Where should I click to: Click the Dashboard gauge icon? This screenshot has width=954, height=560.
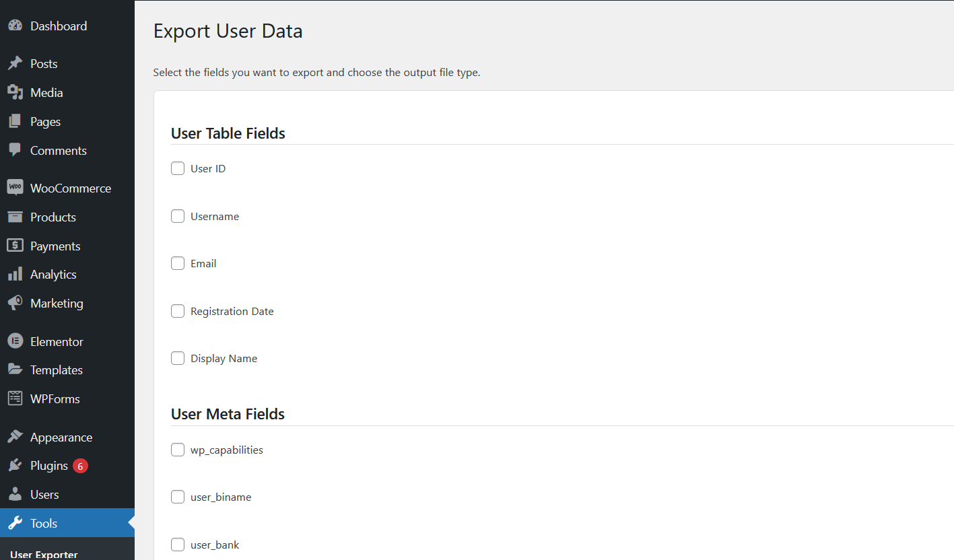(15, 26)
